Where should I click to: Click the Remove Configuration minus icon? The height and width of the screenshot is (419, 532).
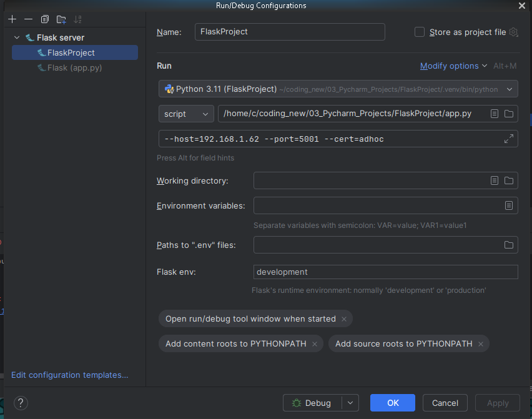[28, 19]
